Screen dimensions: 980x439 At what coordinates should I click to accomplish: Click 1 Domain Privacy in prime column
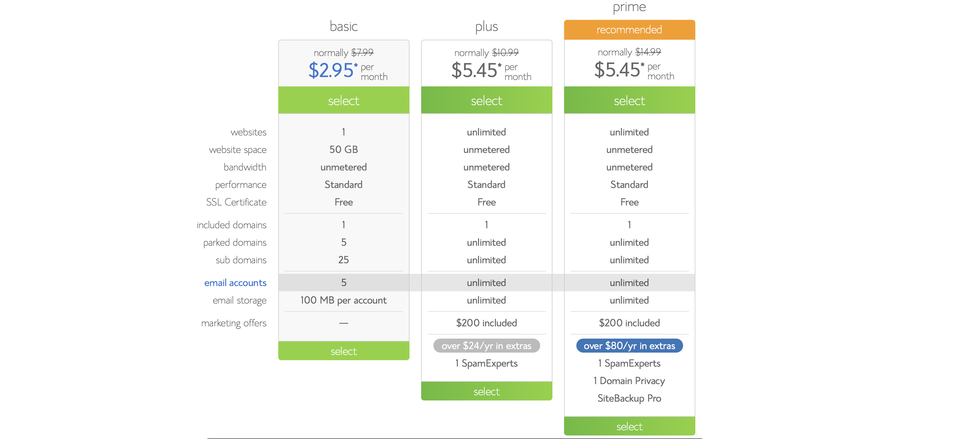(629, 381)
